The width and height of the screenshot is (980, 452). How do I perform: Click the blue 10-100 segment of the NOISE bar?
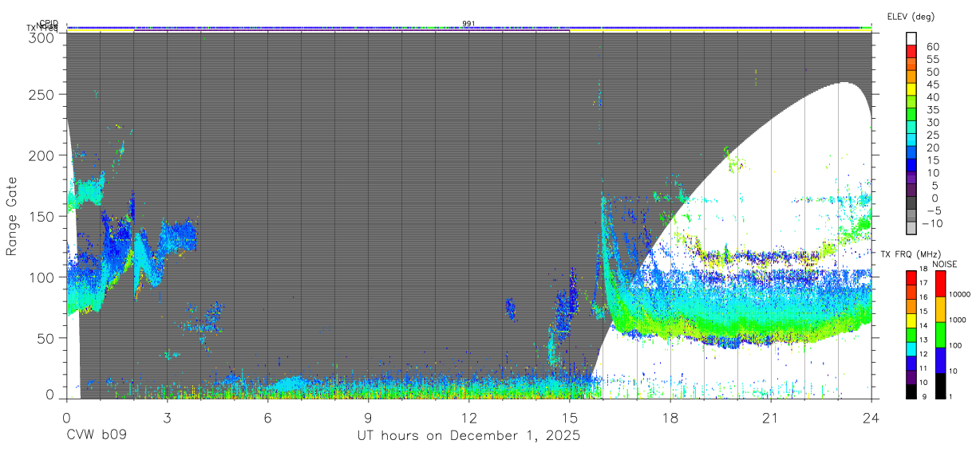pos(939,360)
